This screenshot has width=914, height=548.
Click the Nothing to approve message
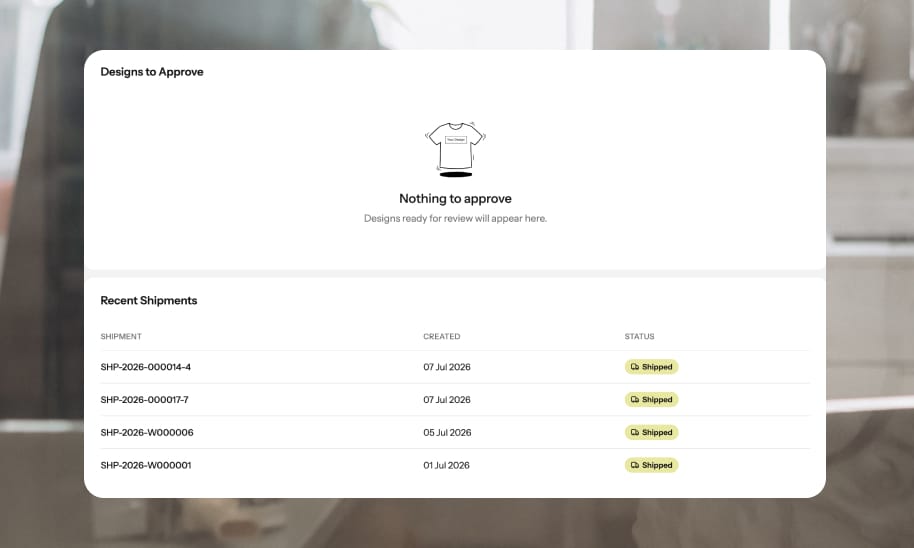click(455, 198)
